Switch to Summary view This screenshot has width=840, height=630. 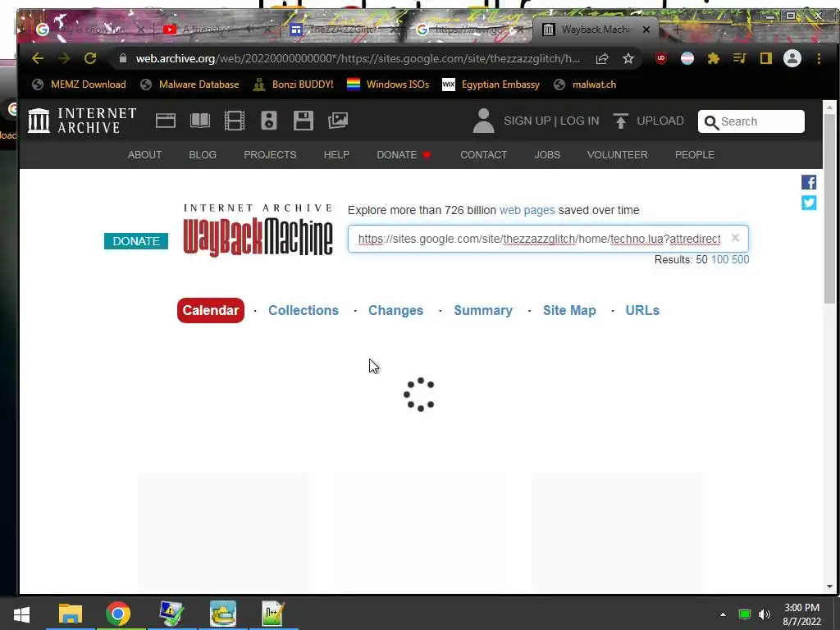pyautogui.click(x=483, y=310)
